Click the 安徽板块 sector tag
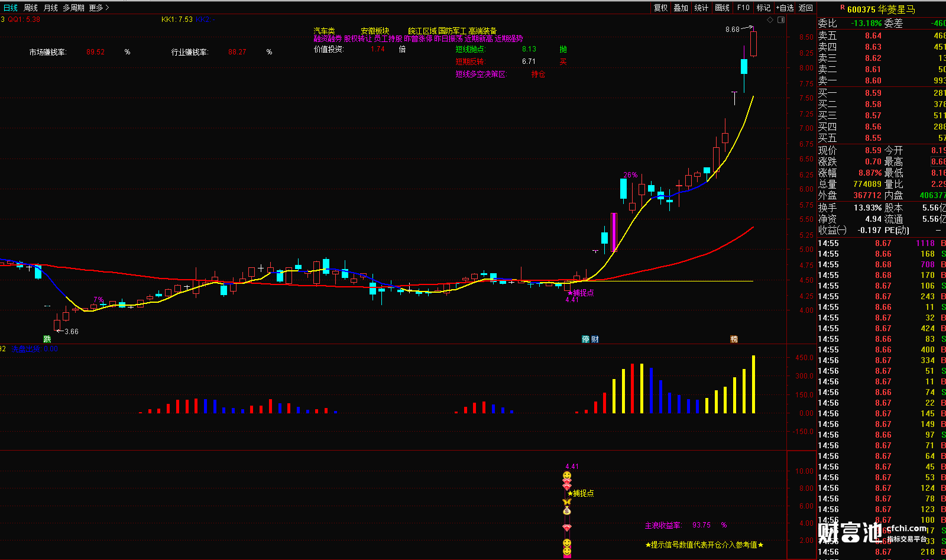Viewport: 946px width, 560px height. 375,31
